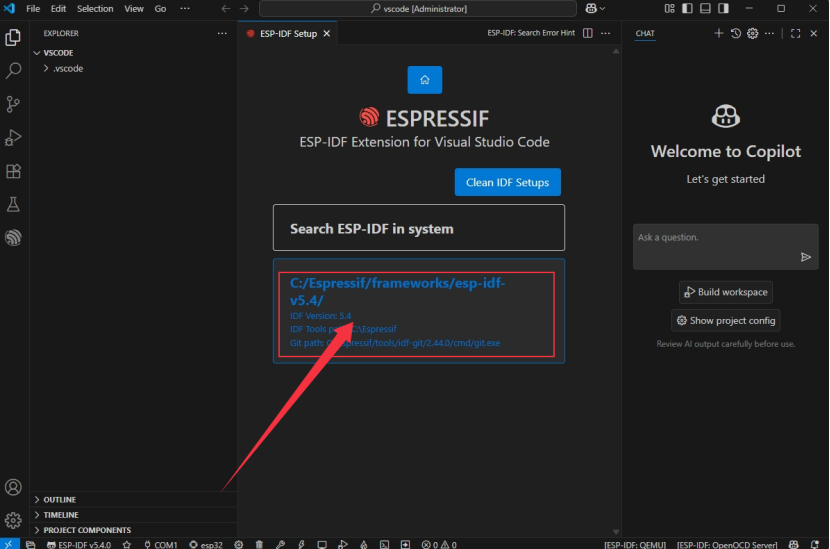This screenshot has width=830, height=549.
Task: Open the Go menu
Action: click(x=160, y=8)
